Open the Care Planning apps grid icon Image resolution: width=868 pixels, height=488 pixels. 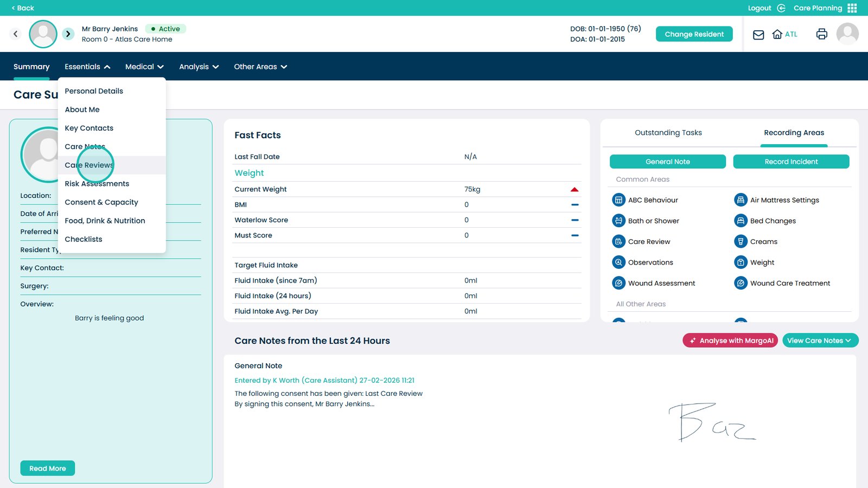coord(852,8)
